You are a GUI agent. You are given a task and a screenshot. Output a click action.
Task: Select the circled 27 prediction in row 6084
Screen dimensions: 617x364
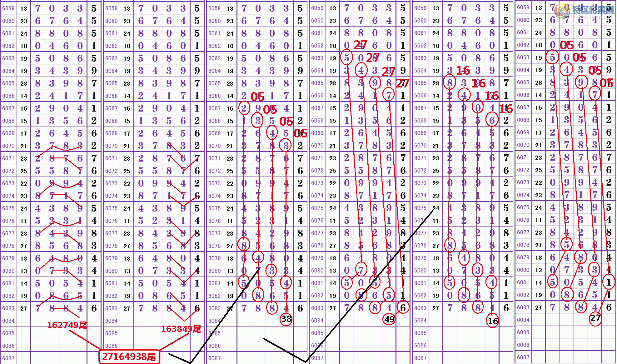595,318
